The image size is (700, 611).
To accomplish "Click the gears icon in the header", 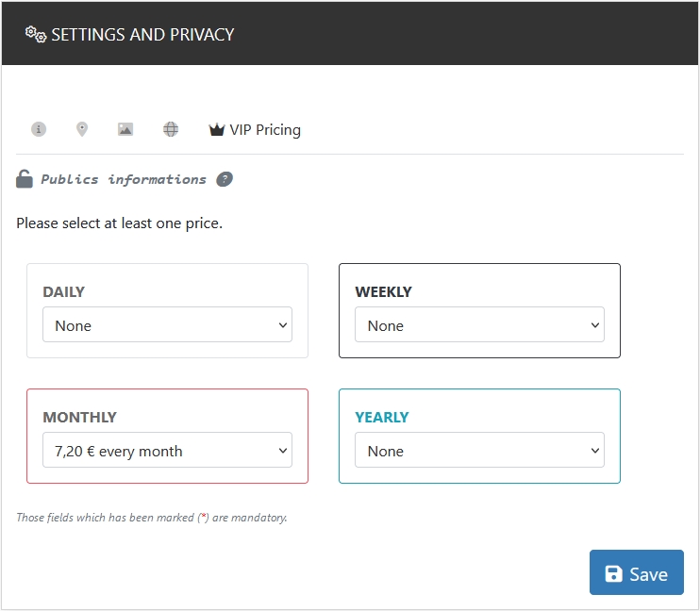I will click(36, 34).
